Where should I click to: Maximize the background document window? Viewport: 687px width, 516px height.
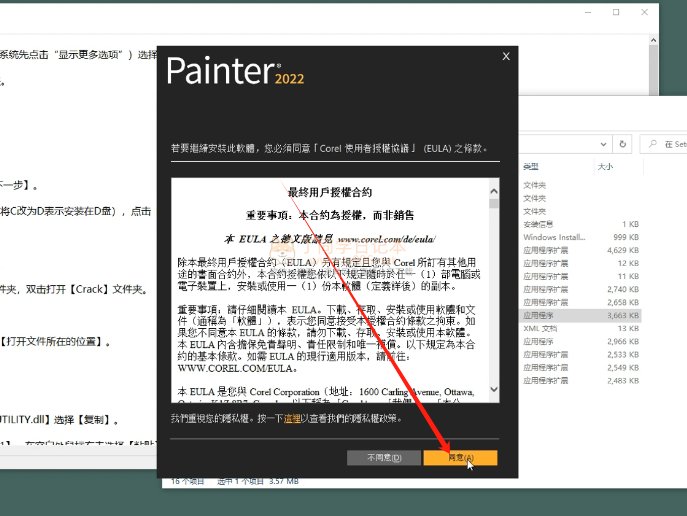coord(615,12)
